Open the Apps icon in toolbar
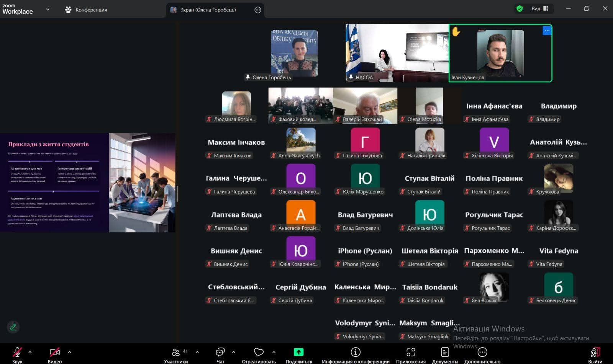The width and height of the screenshot is (613, 364). (411, 352)
